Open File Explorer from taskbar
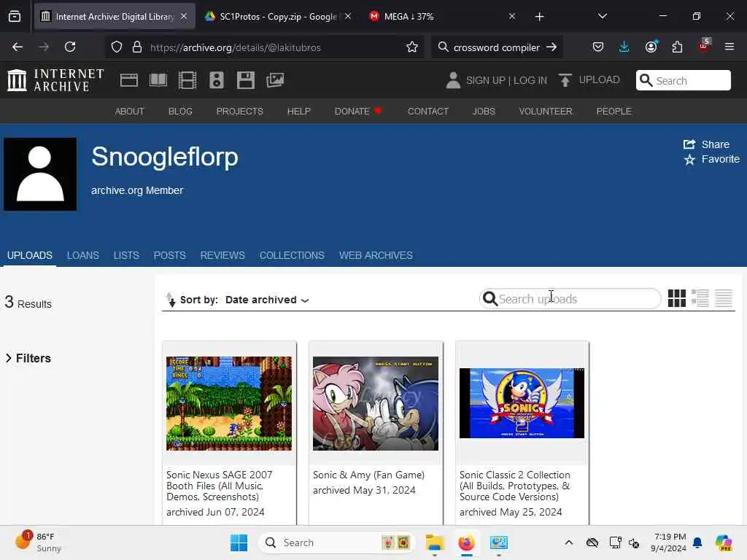747x560 pixels. [435, 542]
